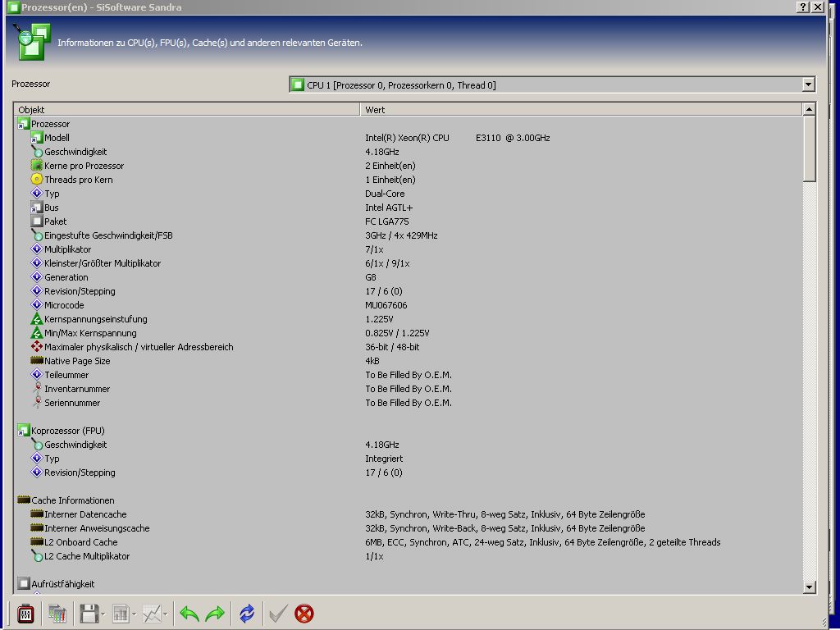Click icon next to Modell row
Image resolution: width=840 pixels, height=630 pixels.
tap(36, 138)
